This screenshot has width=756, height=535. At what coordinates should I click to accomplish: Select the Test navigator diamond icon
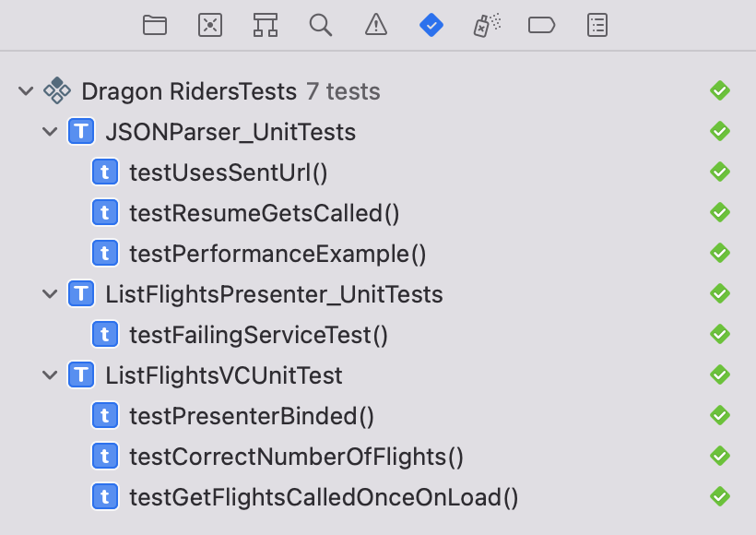pos(431,25)
